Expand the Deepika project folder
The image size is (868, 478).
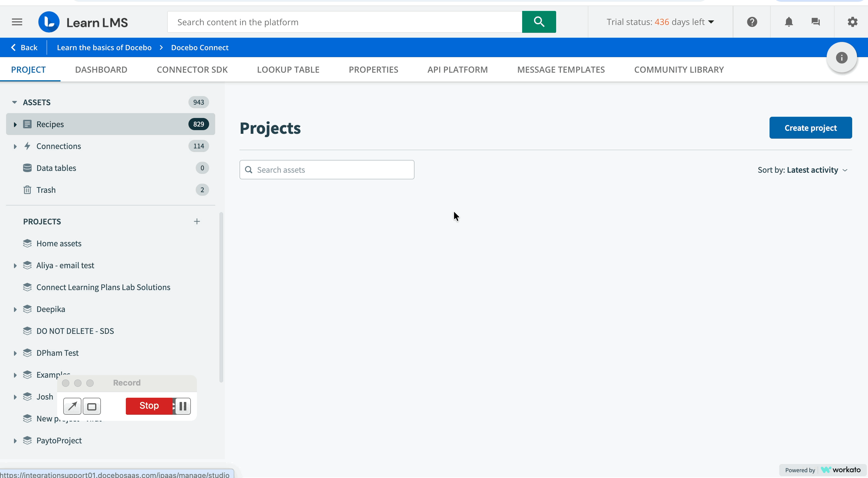point(15,310)
